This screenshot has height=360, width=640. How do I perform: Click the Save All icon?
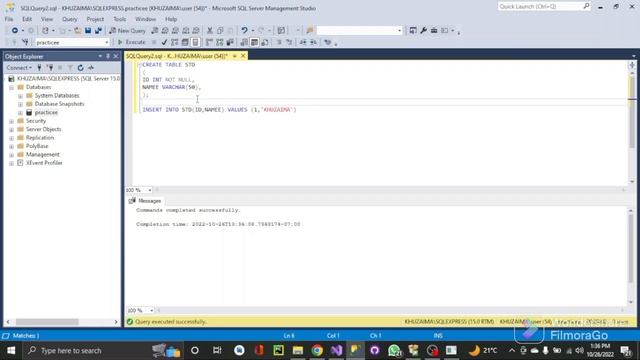(98, 31)
